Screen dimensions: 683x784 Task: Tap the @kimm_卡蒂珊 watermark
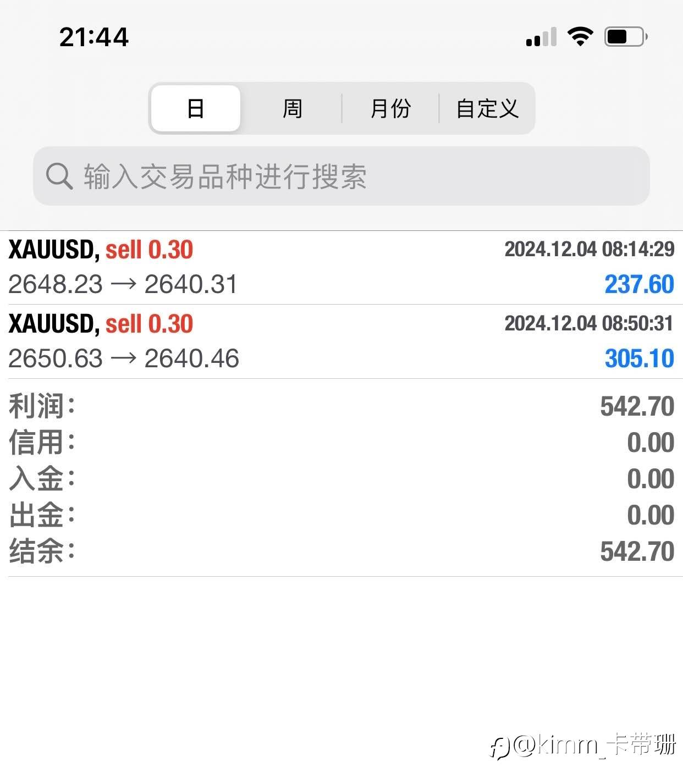pyautogui.click(x=584, y=746)
